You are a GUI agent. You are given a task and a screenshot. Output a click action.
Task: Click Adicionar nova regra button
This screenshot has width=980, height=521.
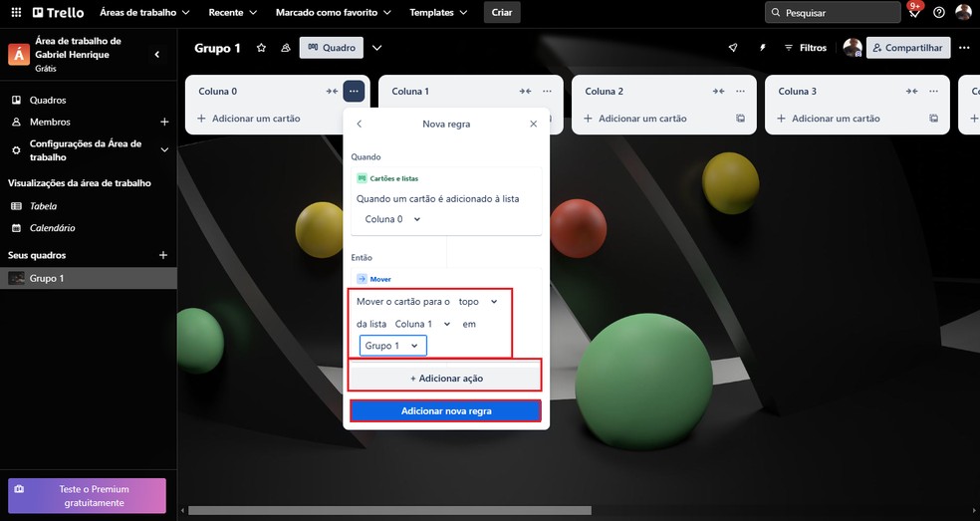click(x=445, y=410)
